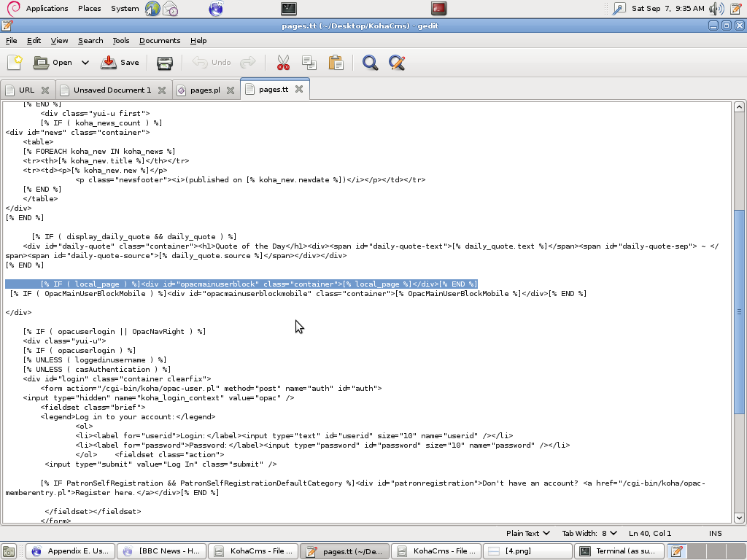Viewport: 747px width, 560px height.
Task: Open Find and Replace
Action: pos(396,63)
